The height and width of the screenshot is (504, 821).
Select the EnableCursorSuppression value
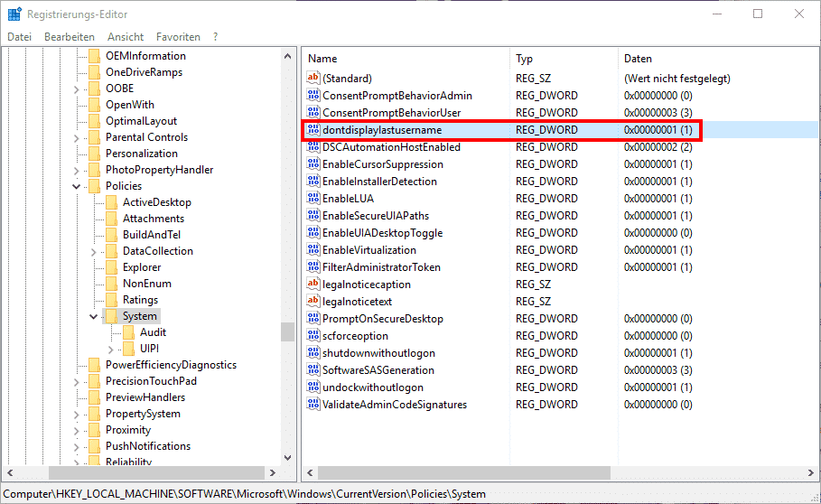click(383, 164)
